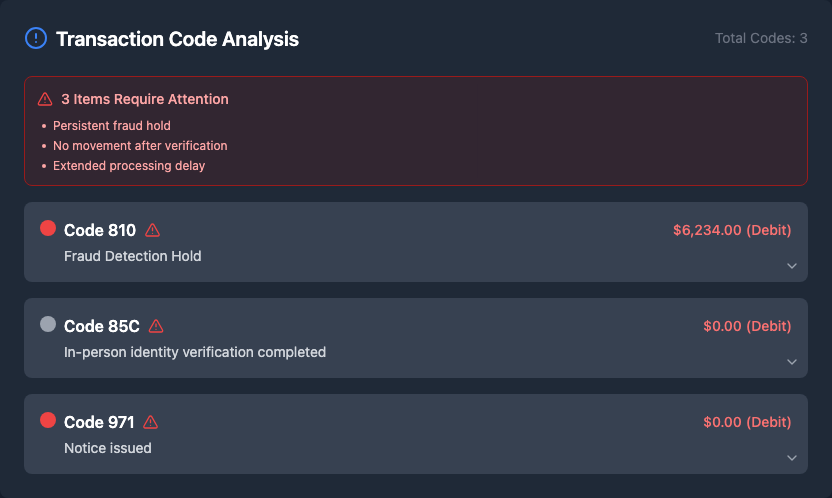Click the red status dot for Code 971
Viewport: 832px width, 498px height.
click(x=47, y=421)
